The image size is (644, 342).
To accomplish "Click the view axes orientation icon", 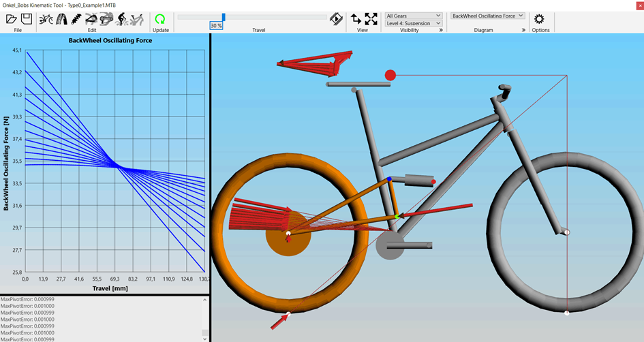I will 356,19.
